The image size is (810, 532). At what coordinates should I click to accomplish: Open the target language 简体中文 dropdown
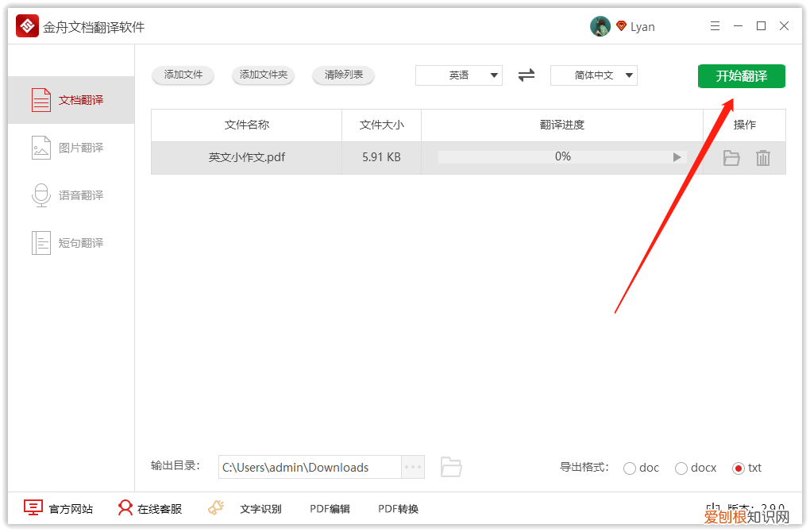[593, 75]
